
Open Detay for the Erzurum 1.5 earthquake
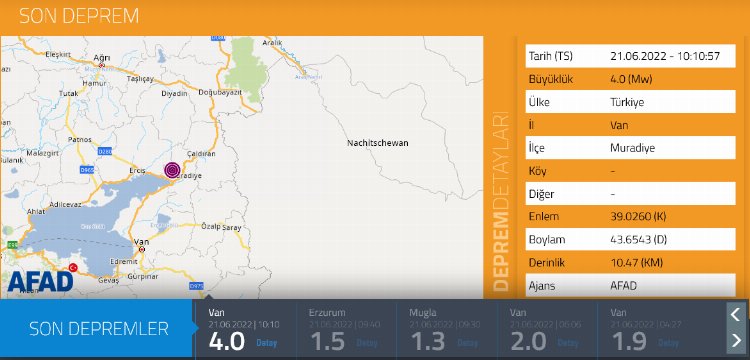pyautogui.click(x=367, y=343)
